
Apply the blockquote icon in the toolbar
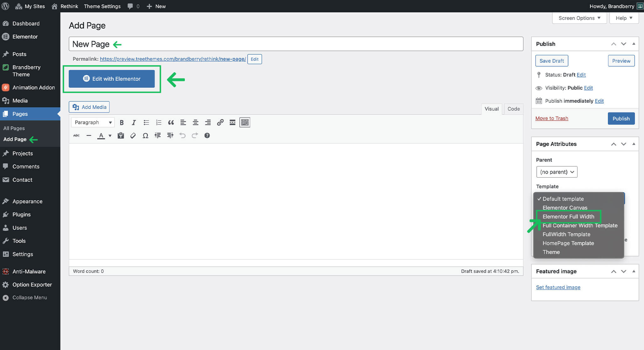pos(171,122)
